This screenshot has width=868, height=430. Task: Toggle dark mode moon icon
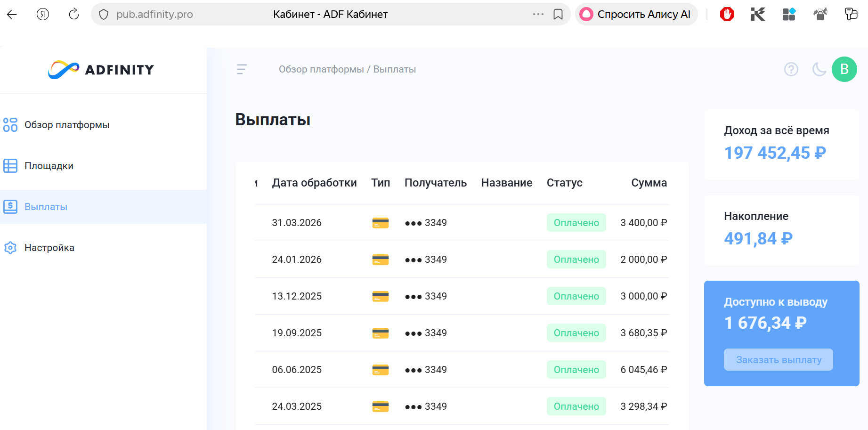tap(819, 69)
